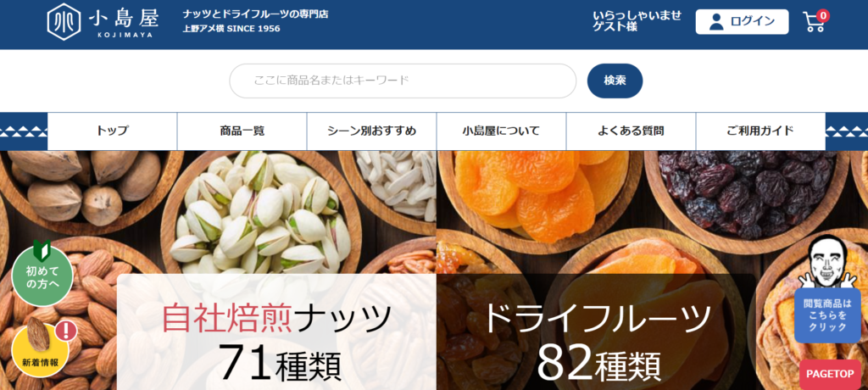Viewport: 868px width, 390px height.
Task: Click the Kojimaya hexagon logo icon
Action: 64,22
